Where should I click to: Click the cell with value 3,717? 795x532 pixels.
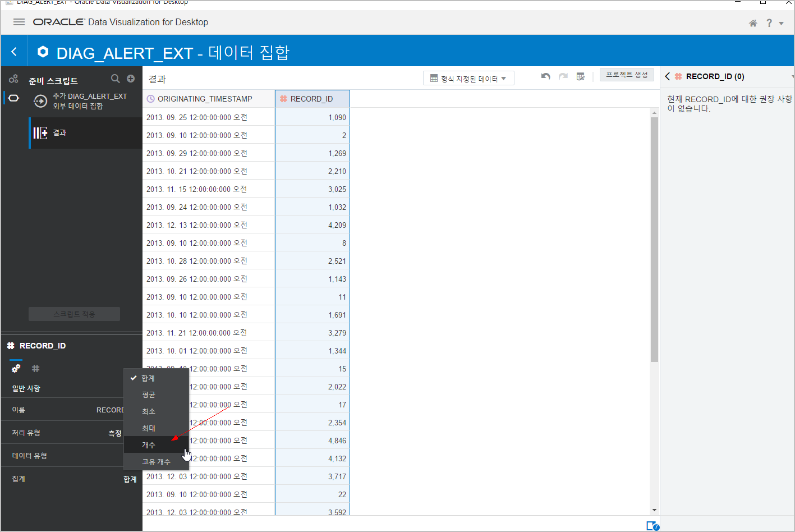pos(313,476)
